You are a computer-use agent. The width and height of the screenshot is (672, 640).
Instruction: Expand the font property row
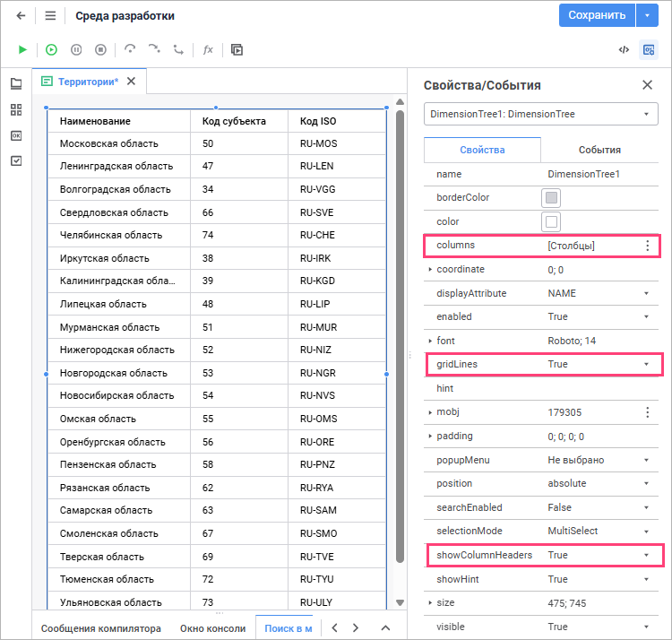coord(430,341)
